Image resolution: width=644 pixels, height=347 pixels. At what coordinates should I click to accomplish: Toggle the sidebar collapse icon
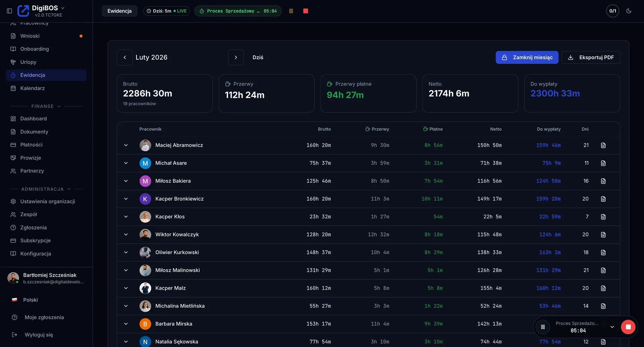point(9,11)
